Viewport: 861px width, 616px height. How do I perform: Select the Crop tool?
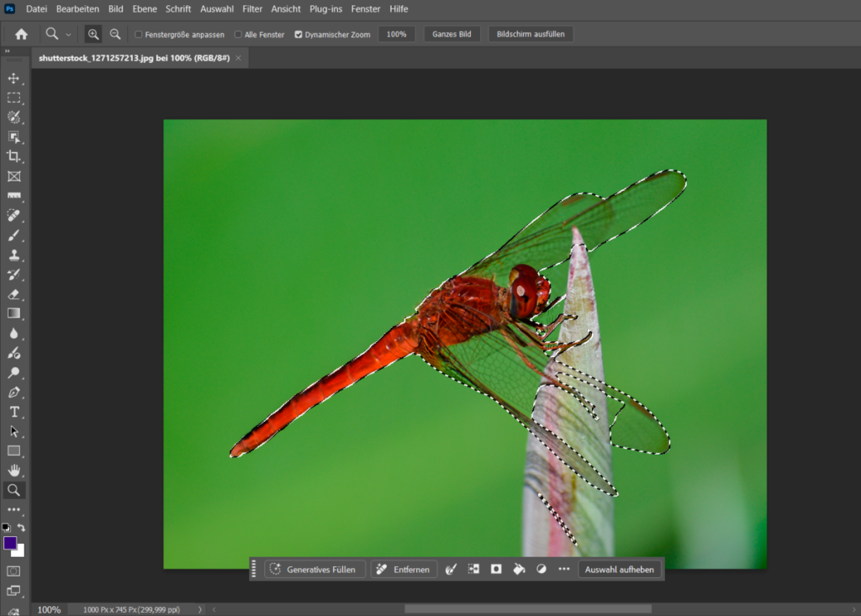click(13, 156)
